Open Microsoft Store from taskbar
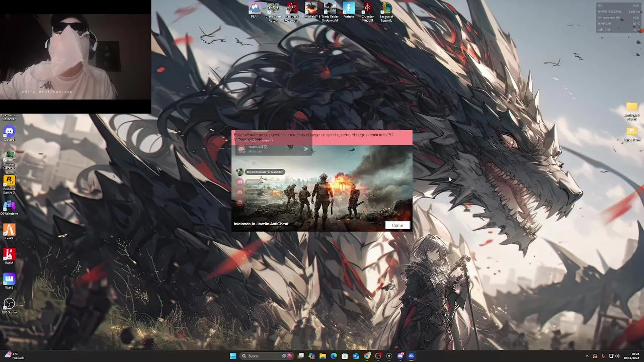Image resolution: width=644 pixels, height=362 pixels. (x=345, y=356)
